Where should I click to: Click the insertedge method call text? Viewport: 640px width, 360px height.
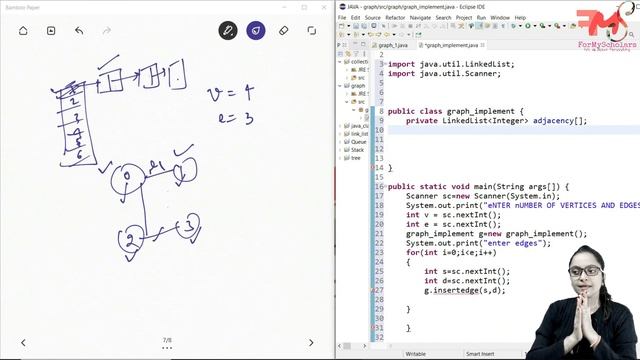click(x=456, y=290)
